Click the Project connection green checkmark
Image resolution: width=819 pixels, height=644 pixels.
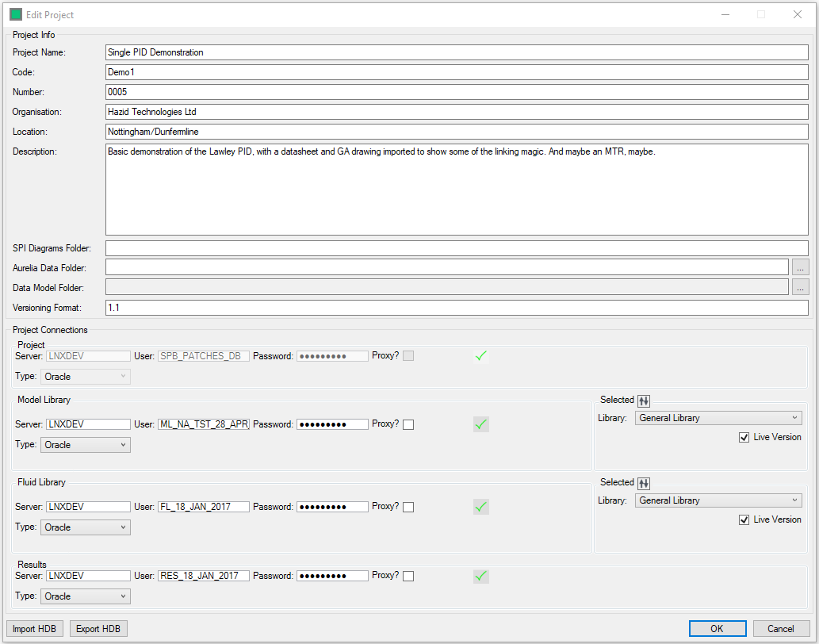coord(480,356)
